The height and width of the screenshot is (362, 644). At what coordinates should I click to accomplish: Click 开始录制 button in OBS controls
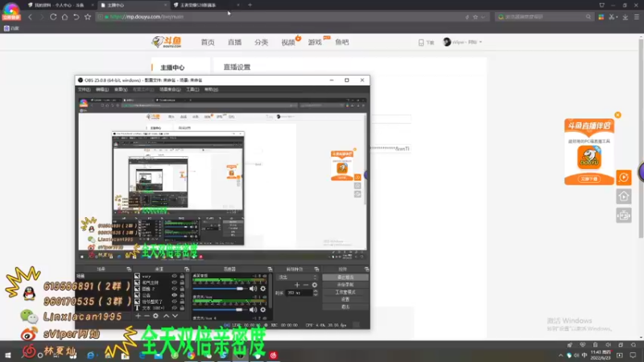tap(345, 285)
